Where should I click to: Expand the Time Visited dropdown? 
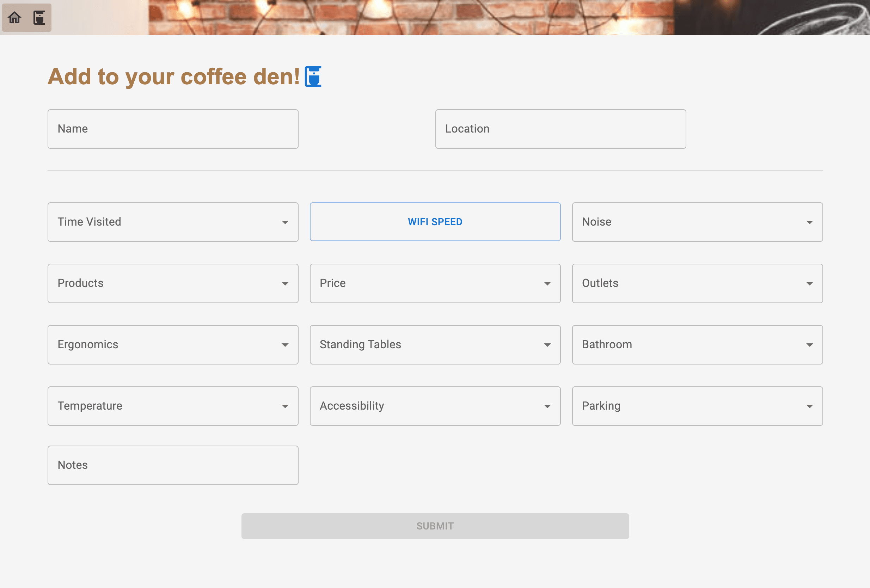(x=173, y=221)
